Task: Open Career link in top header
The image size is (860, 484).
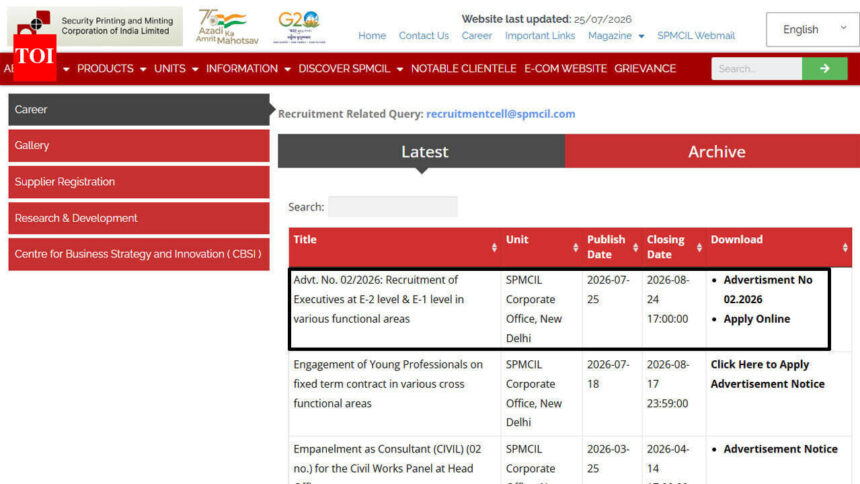Action: tap(477, 36)
